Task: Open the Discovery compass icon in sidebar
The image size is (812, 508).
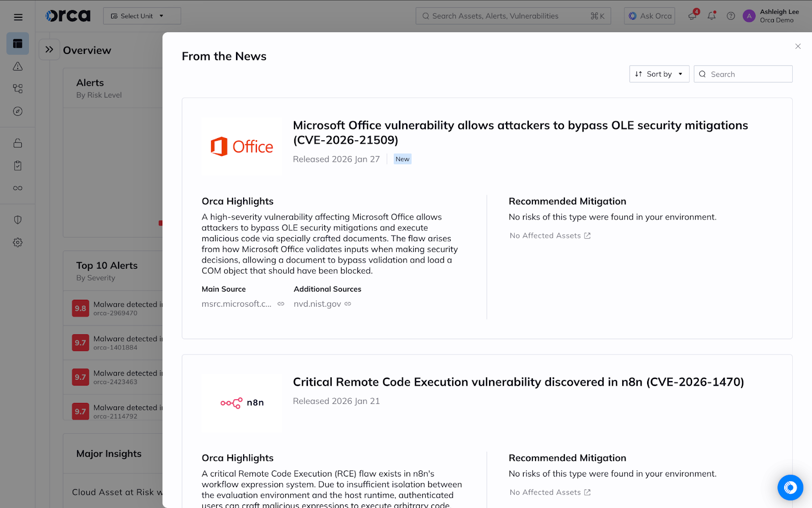Action: (x=18, y=111)
